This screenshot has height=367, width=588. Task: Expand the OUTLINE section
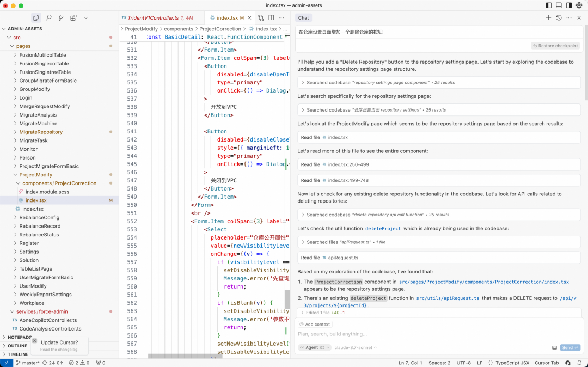[x=17, y=346]
